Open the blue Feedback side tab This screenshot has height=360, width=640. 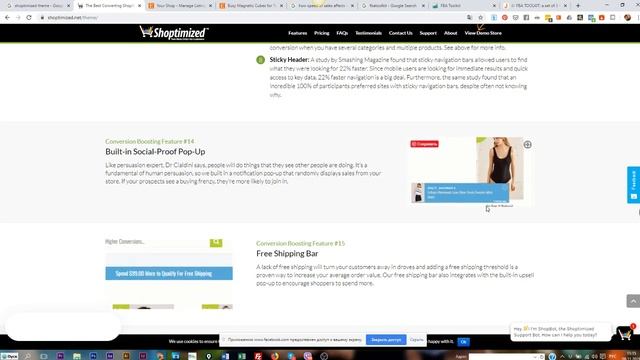633,185
